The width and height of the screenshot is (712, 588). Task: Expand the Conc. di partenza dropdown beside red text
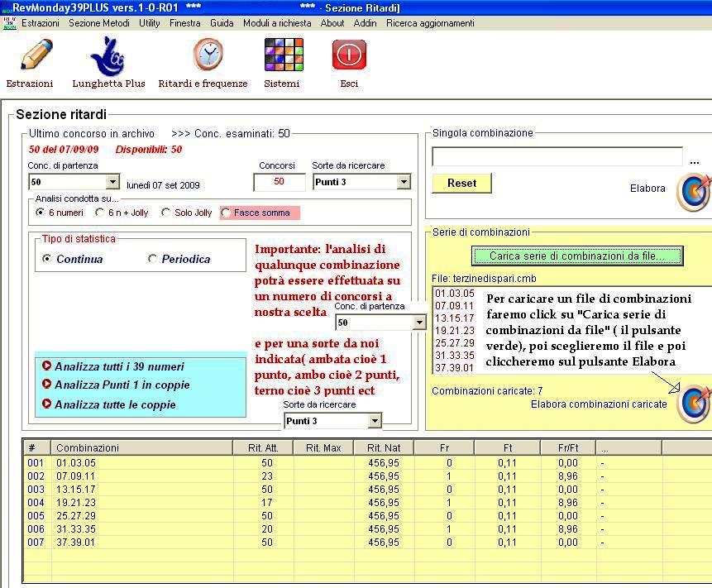[x=419, y=323]
